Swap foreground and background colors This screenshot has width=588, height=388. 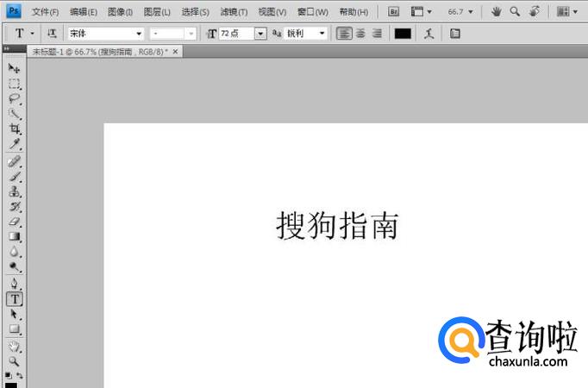(x=20, y=375)
